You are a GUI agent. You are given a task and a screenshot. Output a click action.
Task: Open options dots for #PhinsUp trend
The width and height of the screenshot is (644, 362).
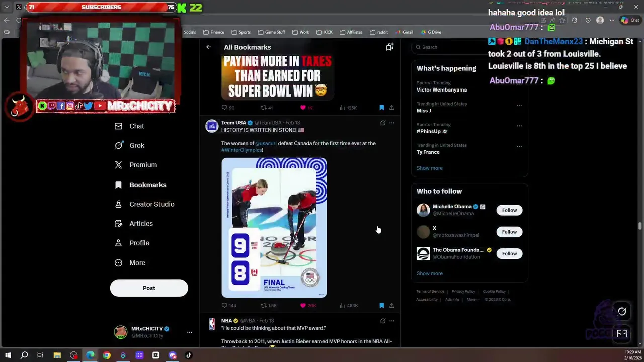519,126
